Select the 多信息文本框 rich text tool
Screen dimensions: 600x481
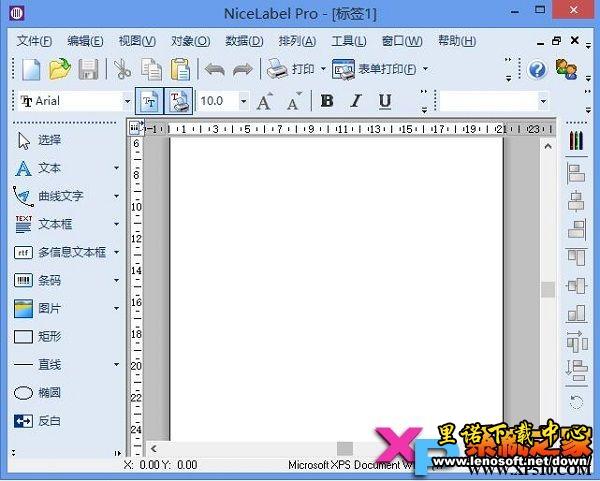click(60, 252)
